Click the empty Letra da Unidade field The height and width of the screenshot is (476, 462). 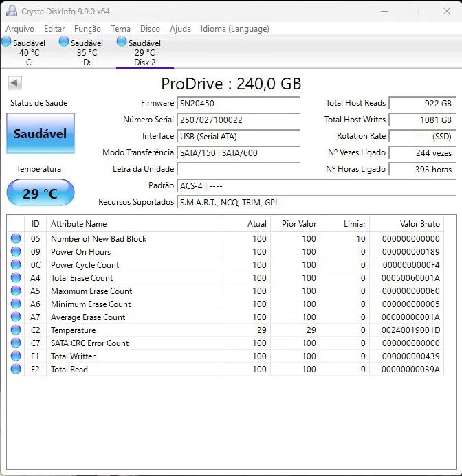(239, 169)
